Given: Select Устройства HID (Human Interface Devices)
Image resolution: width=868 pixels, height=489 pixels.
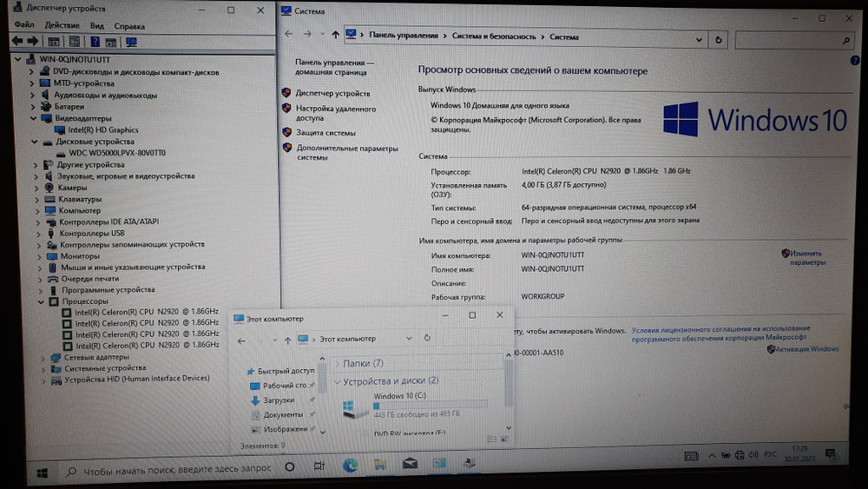Looking at the screenshot, I should [137, 379].
